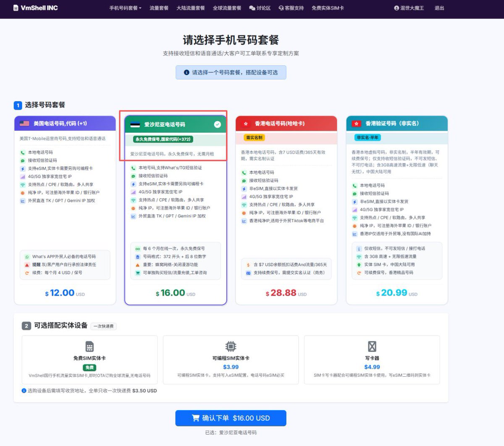Click warning icon beside 提醒 灰/黑产用户 line
This screenshot has width=504, height=446.
(x=27, y=265)
